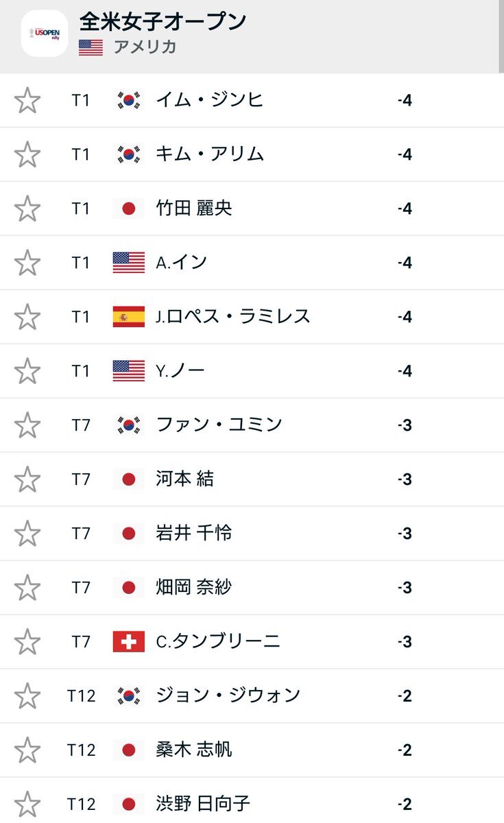This screenshot has height=823, width=504.
Task: Open the 全米女子オープン tournament title
Action: click(163, 22)
